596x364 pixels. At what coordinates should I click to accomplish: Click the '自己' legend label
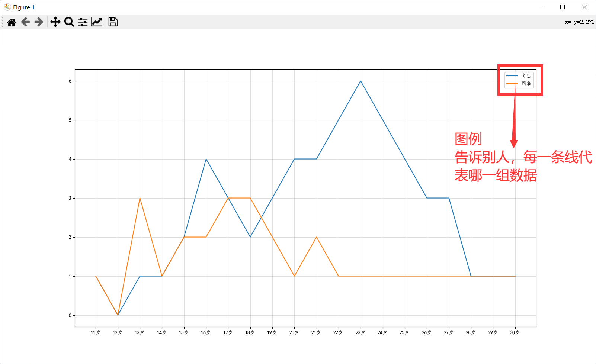tap(526, 76)
